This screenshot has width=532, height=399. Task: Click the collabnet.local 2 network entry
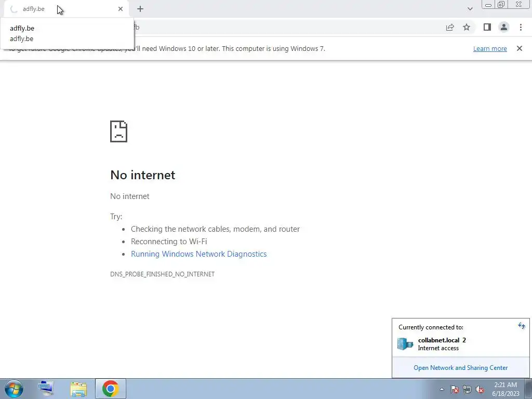[460, 344]
